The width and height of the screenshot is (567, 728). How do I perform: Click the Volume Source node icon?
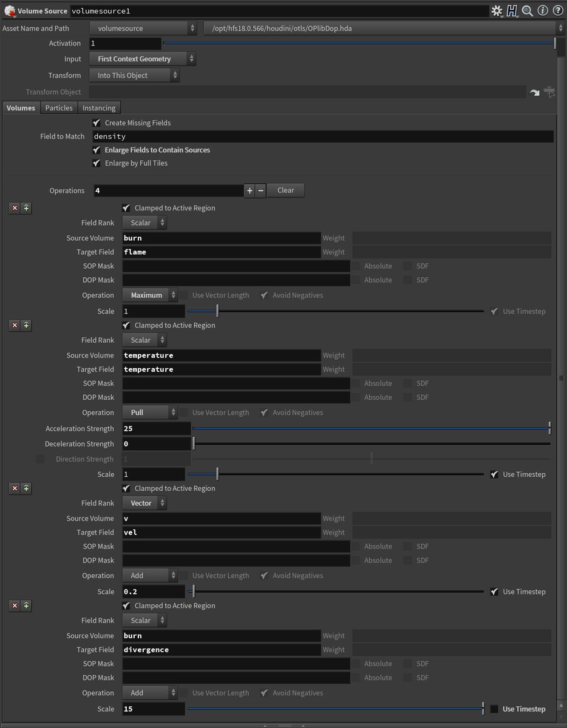(x=9, y=11)
